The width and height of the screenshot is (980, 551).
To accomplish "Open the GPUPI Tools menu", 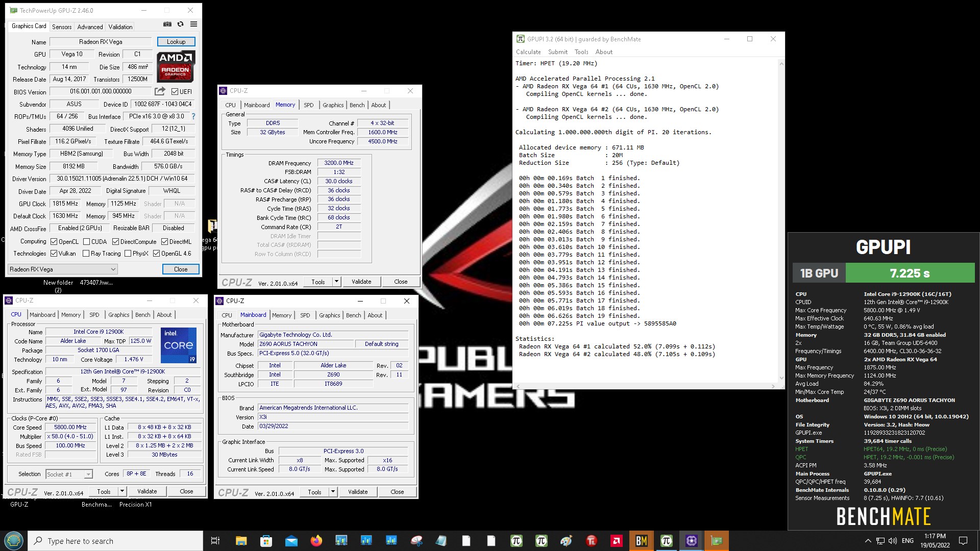I will [581, 52].
